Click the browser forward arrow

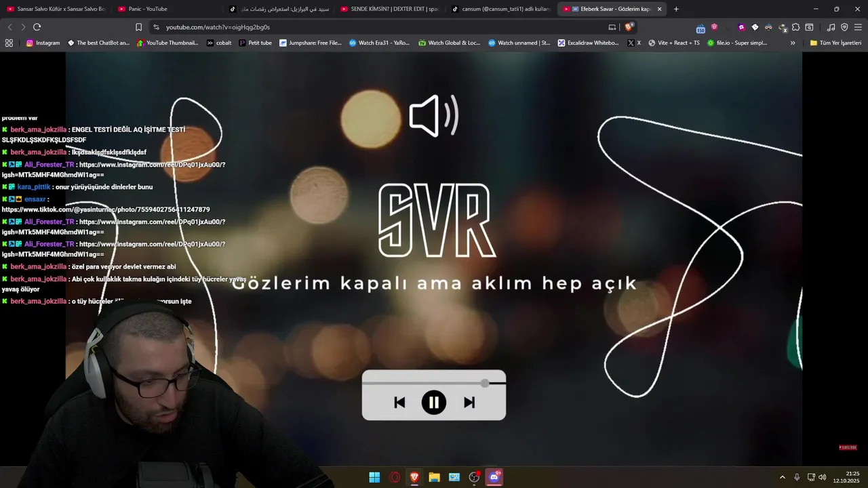23,27
